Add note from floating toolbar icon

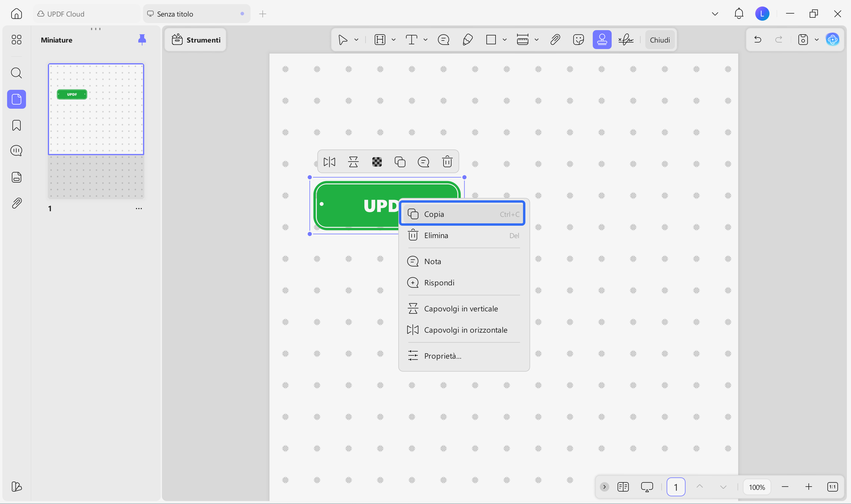[423, 162]
